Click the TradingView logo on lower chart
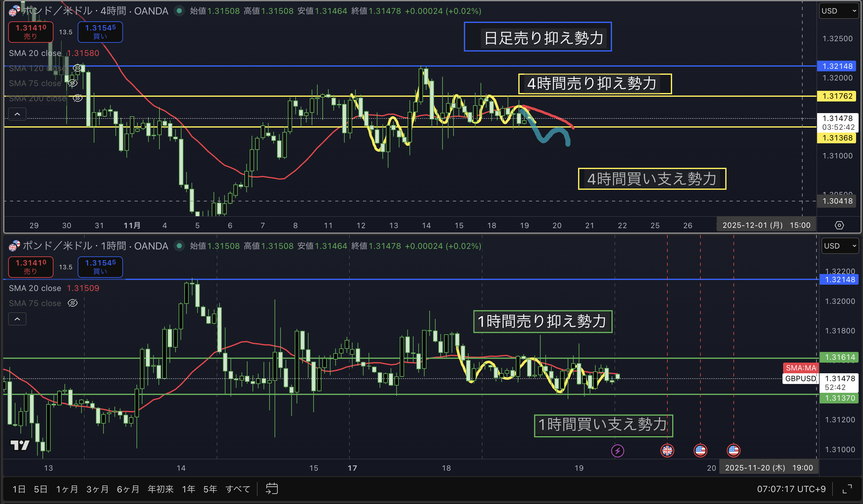863x504 pixels. tap(20, 445)
